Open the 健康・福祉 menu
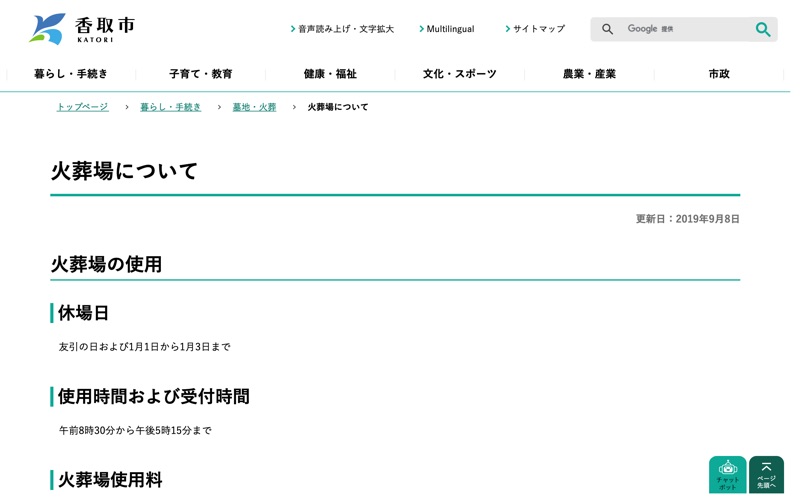The height and width of the screenshot is (500, 800). coord(330,74)
